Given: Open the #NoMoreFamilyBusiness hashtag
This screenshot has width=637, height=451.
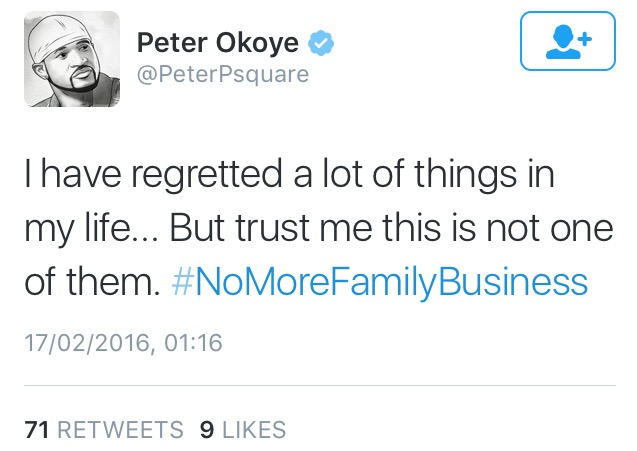Looking at the screenshot, I should click(x=379, y=282).
